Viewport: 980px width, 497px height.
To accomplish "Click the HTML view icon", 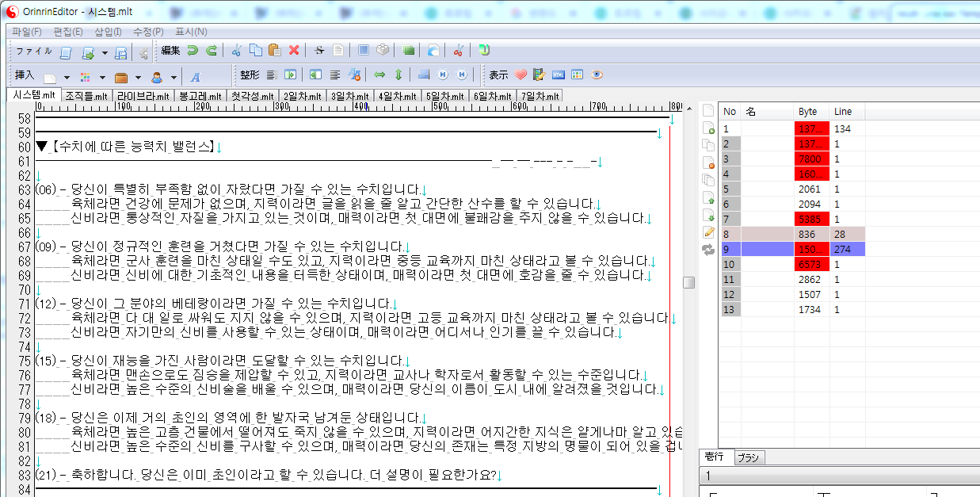I will pos(559,75).
